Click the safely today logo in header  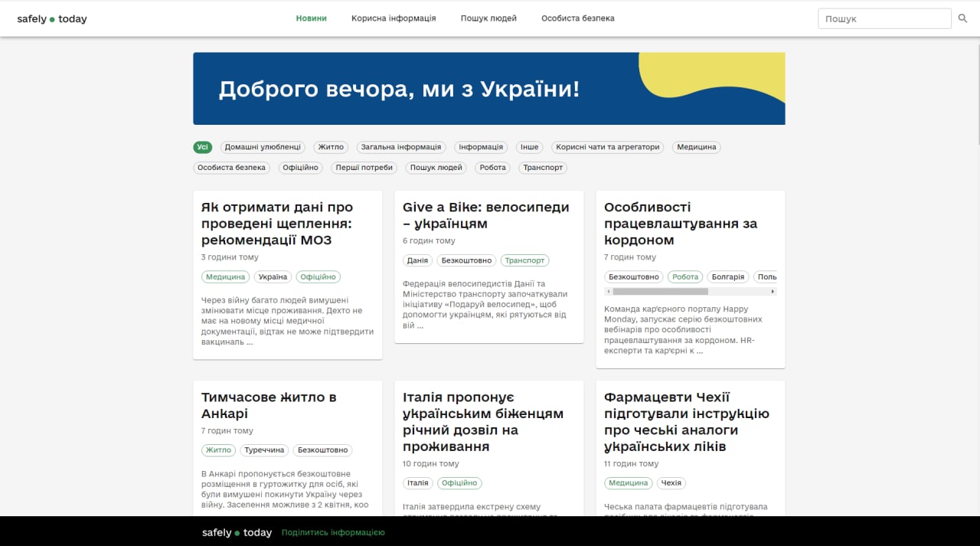pos(52,19)
